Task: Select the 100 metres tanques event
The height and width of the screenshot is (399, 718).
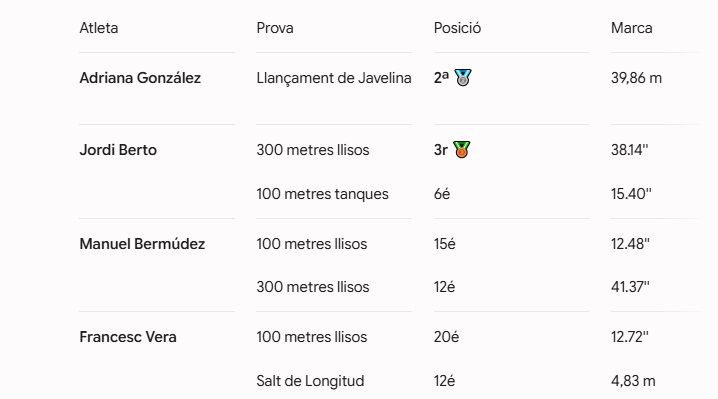Action: [322, 194]
